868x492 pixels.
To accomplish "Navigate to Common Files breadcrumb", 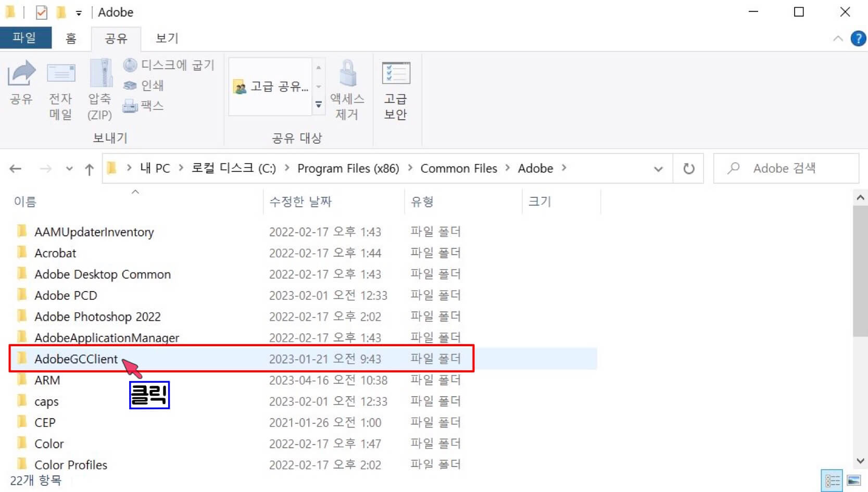I will pyautogui.click(x=459, y=168).
